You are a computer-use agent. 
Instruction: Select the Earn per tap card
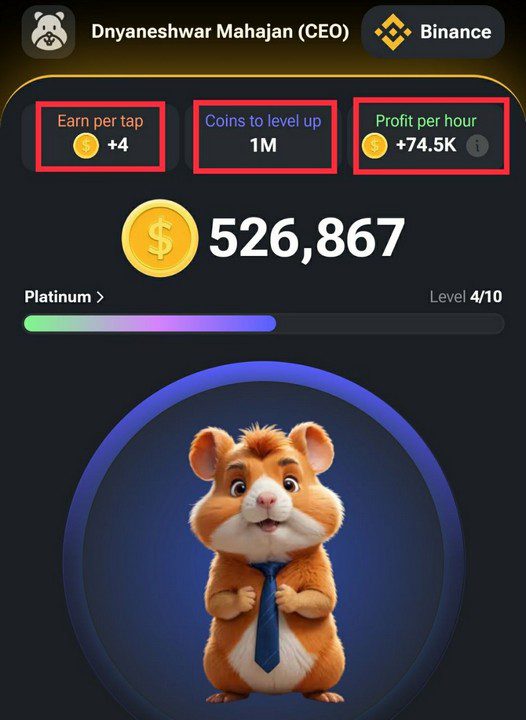click(100, 137)
